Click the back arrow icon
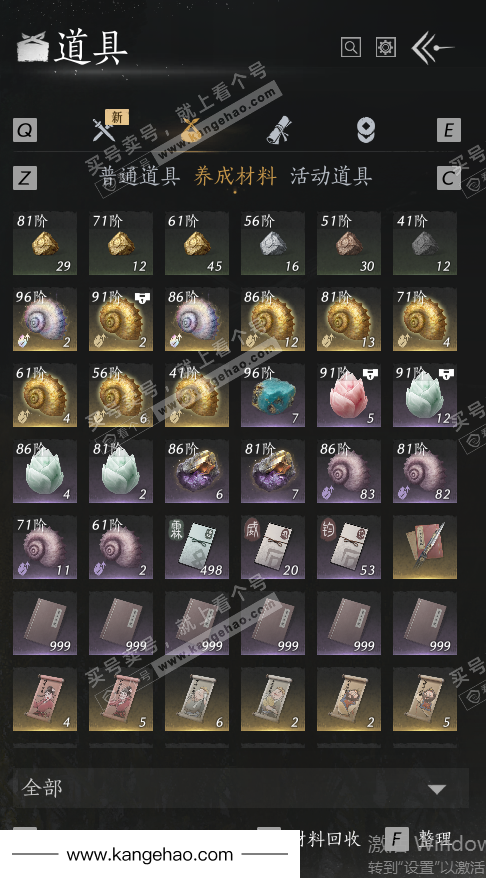The image size is (486, 878). coord(432,48)
